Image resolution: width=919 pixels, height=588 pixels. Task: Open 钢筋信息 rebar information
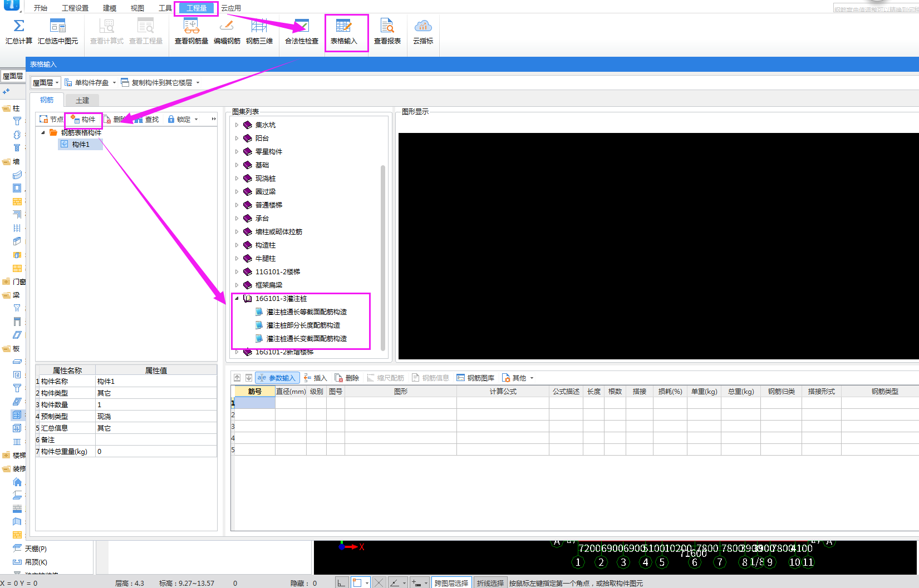(430, 378)
